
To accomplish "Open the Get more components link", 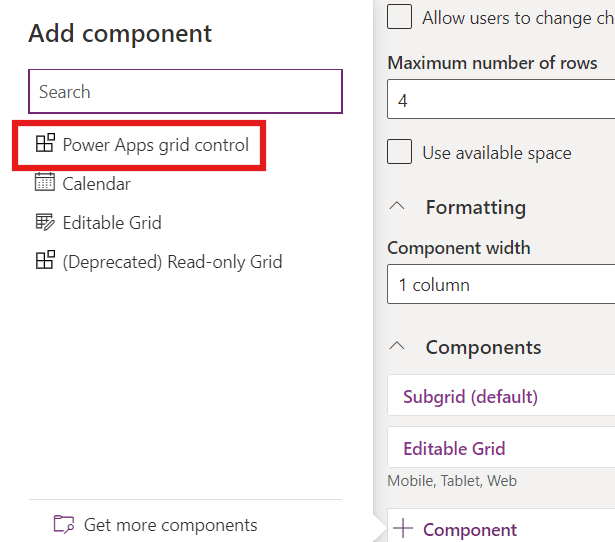I will [170, 525].
